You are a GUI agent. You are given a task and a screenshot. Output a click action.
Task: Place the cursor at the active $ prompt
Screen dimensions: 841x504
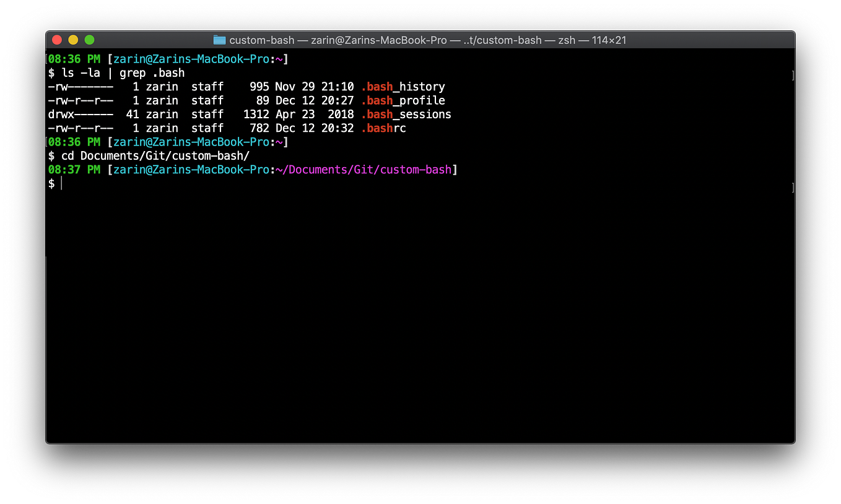(60, 183)
